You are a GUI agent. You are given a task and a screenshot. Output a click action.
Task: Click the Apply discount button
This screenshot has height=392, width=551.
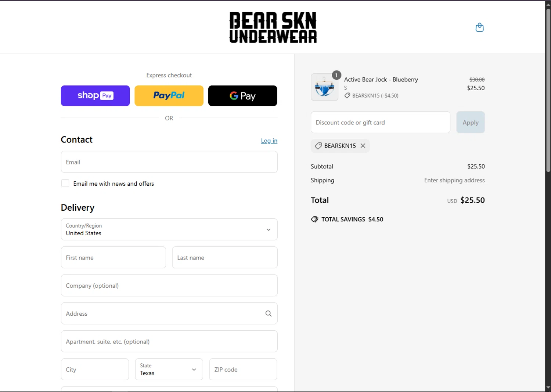tap(471, 122)
